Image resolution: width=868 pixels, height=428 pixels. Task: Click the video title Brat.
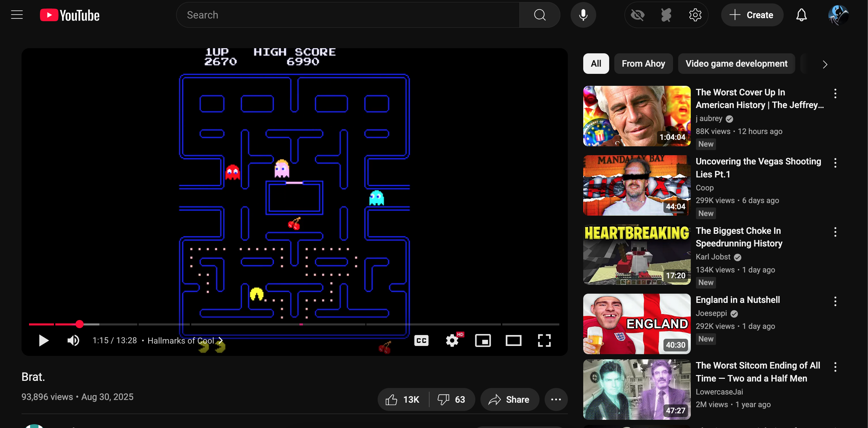33,377
